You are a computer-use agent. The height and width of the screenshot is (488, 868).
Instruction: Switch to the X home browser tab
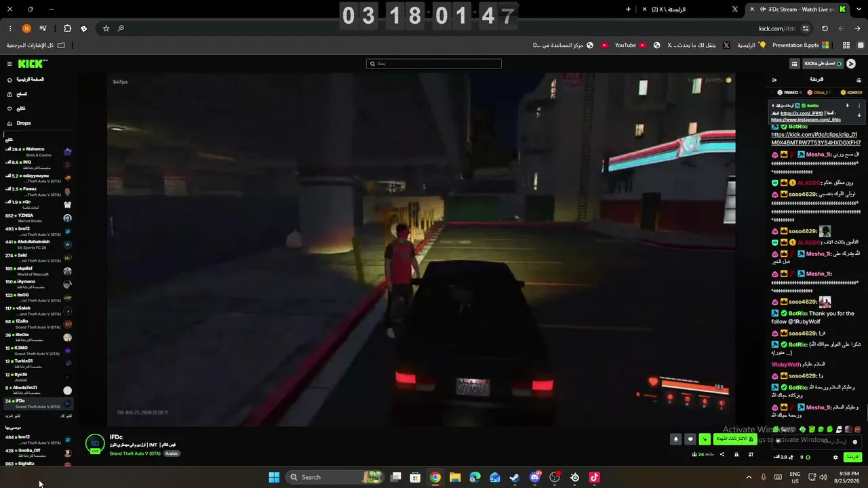point(690,9)
